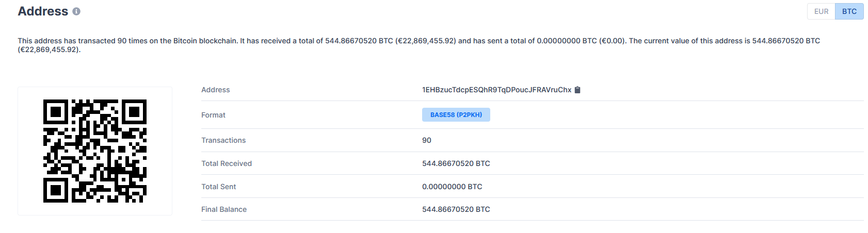Click the BASE58 (P2PKH) format badge
868x233 pixels.
click(456, 115)
